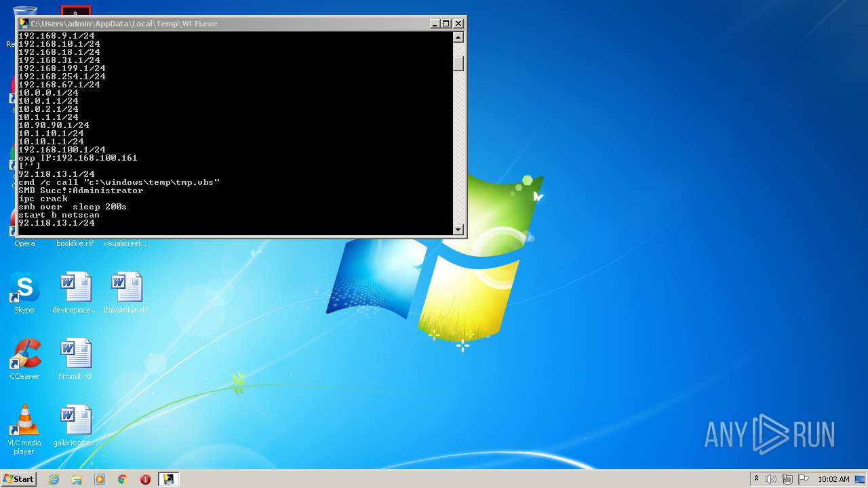The width and height of the screenshot is (868, 488).
Task: Click the Show desktop button
Action: pyautogui.click(x=861, y=479)
